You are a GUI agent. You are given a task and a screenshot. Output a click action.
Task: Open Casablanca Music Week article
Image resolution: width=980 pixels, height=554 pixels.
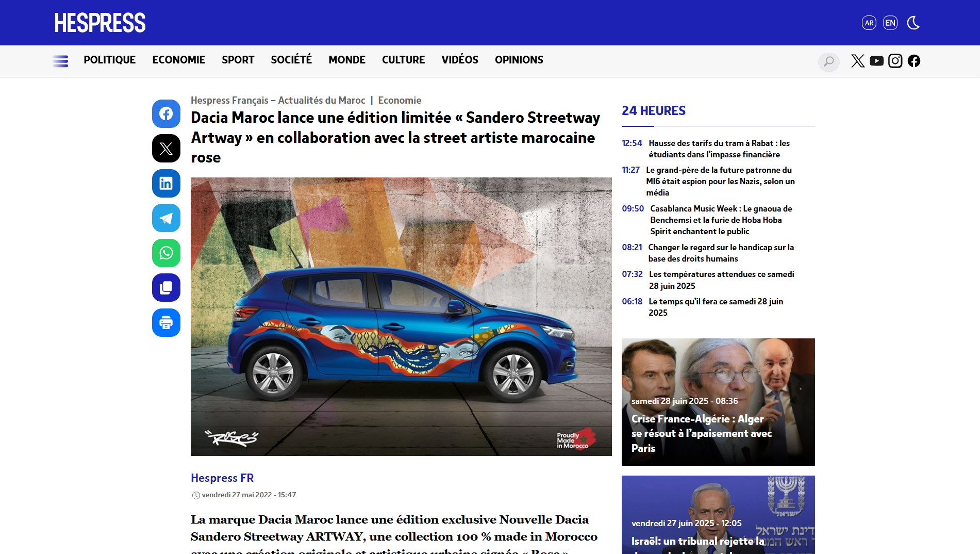[x=721, y=220]
